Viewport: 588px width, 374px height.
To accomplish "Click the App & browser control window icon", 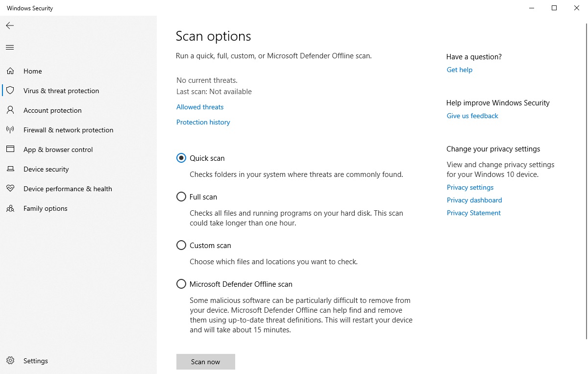I will point(10,150).
